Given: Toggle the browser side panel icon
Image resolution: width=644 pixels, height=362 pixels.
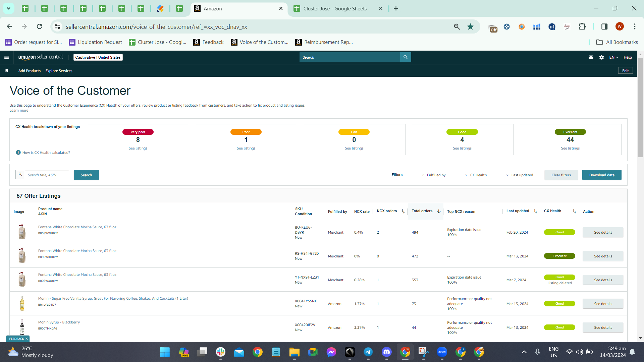Looking at the screenshot, I should pyautogui.click(x=604, y=26).
